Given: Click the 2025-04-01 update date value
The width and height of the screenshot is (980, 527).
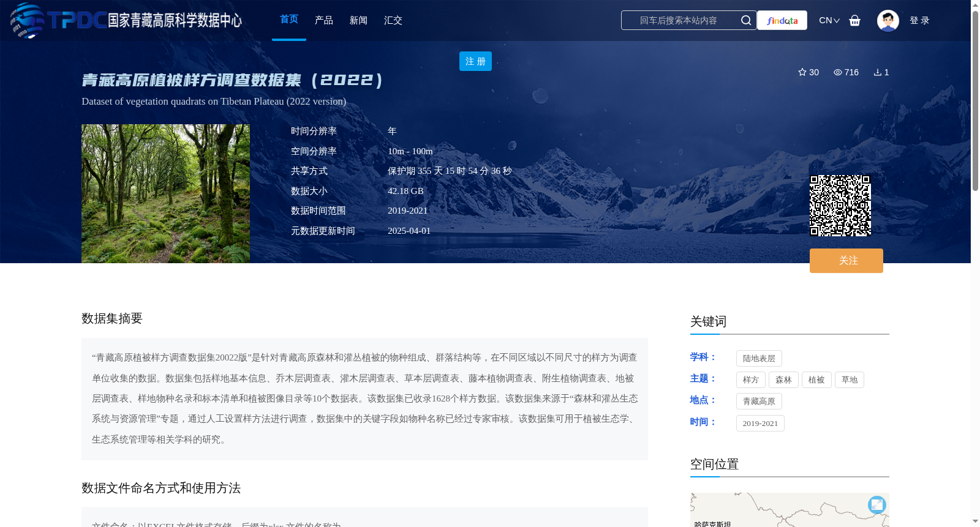Looking at the screenshot, I should [409, 231].
